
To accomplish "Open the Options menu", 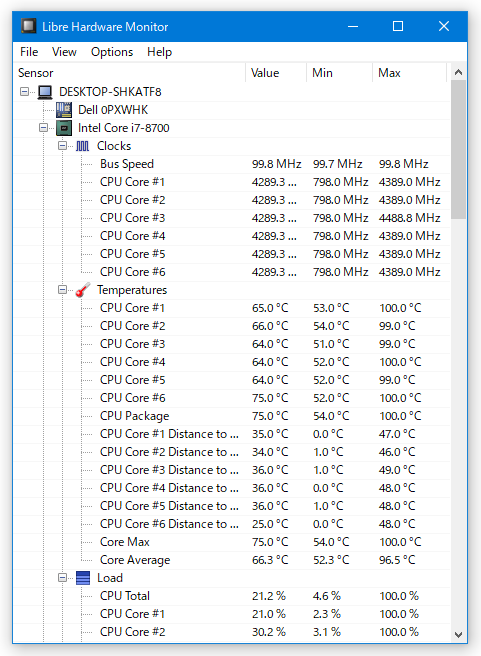I will [112, 52].
